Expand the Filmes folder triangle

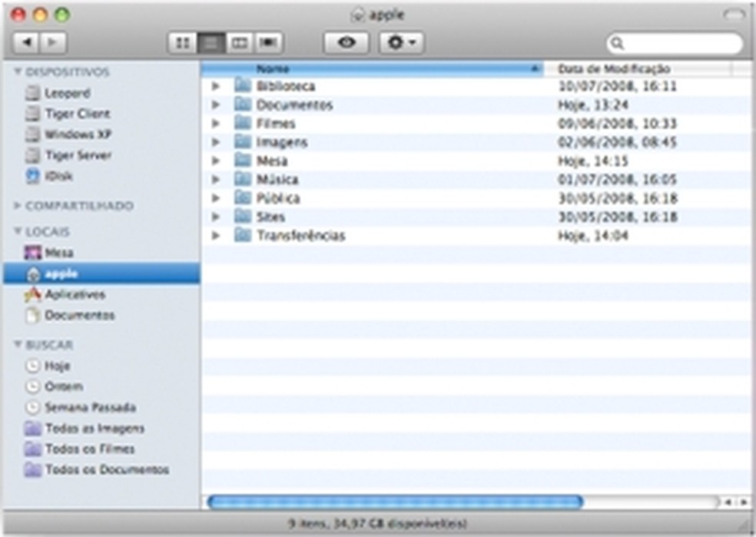pos(216,124)
